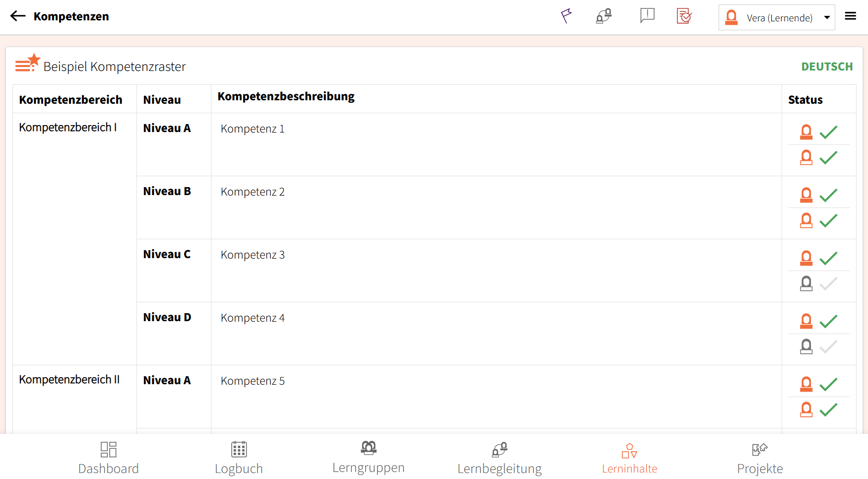Toggle Kompetenz 1 first green checkmark
The width and height of the screenshot is (868, 479).
[x=828, y=132]
